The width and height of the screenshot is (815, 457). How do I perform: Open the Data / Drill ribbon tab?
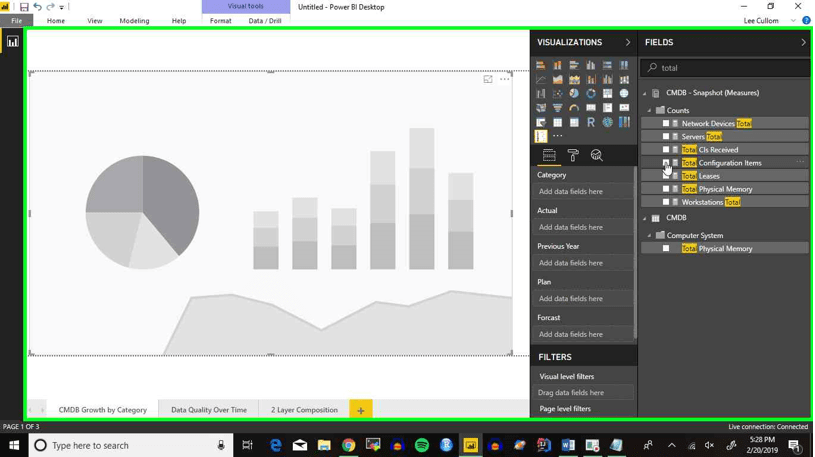click(265, 21)
